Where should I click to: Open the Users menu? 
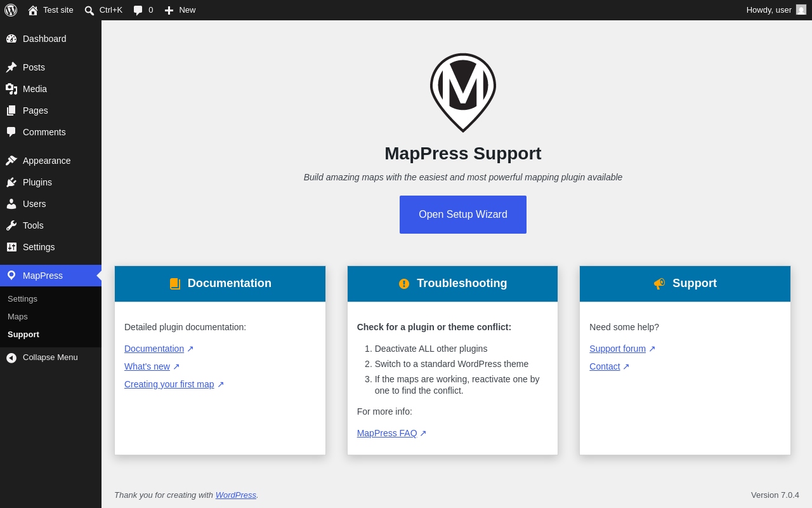[51, 204]
